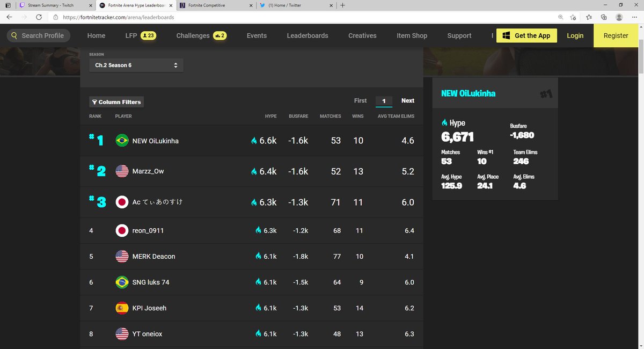Click Brazil flag beside SNG luks 74

coord(122,282)
